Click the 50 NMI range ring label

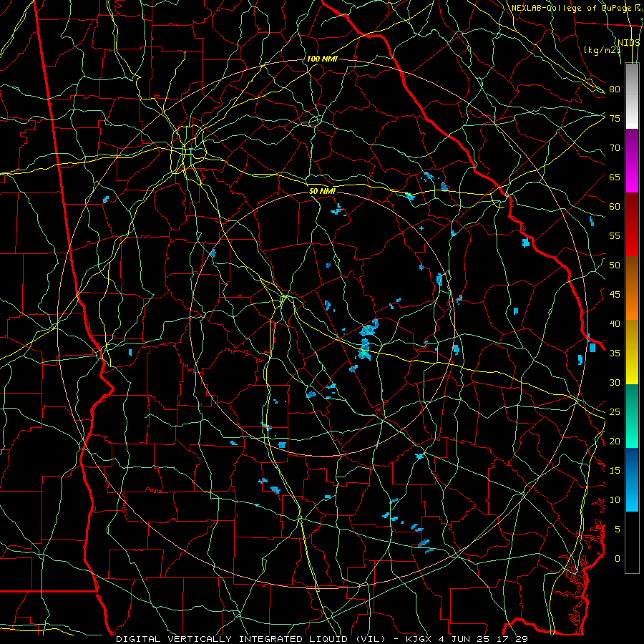click(x=322, y=191)
